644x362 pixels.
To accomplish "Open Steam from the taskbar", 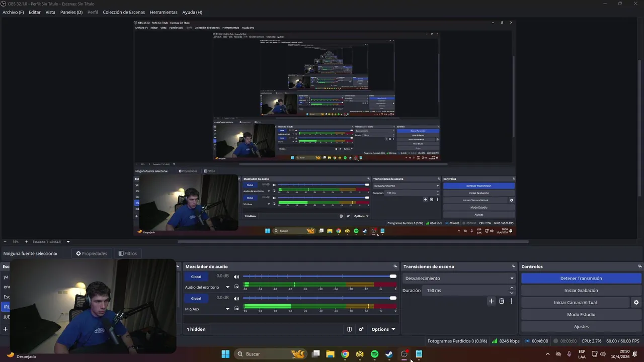I will click(389, 354).
